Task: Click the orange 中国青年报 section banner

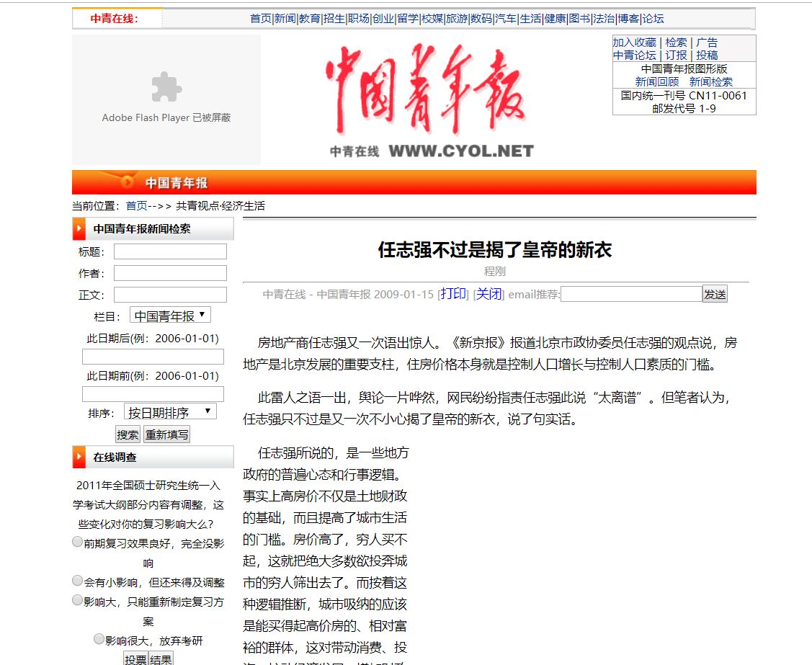Action: click(414, 182)
